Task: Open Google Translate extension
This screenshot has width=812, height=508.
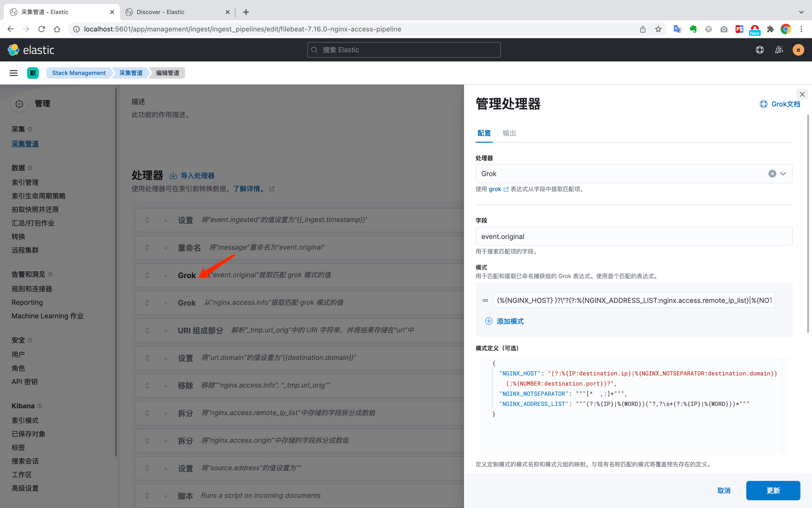Action: tap(677, 29)
